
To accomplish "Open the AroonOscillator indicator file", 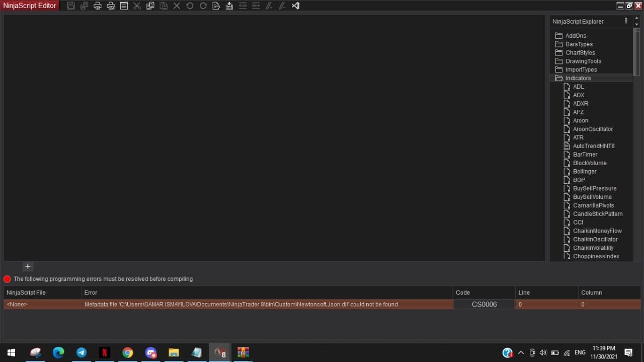I will 588,129.
